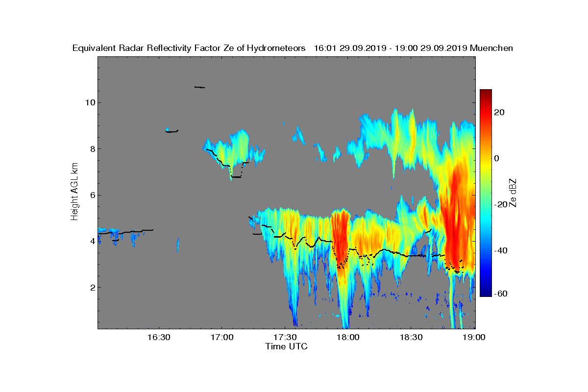588x392 pixels.
Task: Click the height tick label 10
Action: tap(90, 102)
